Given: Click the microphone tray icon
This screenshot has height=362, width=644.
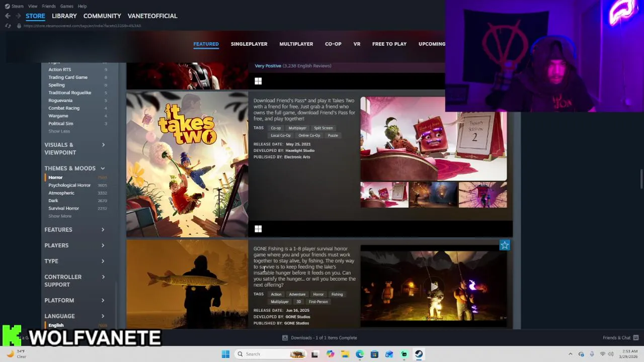Looking at the screenshot, I should [592, 354].
